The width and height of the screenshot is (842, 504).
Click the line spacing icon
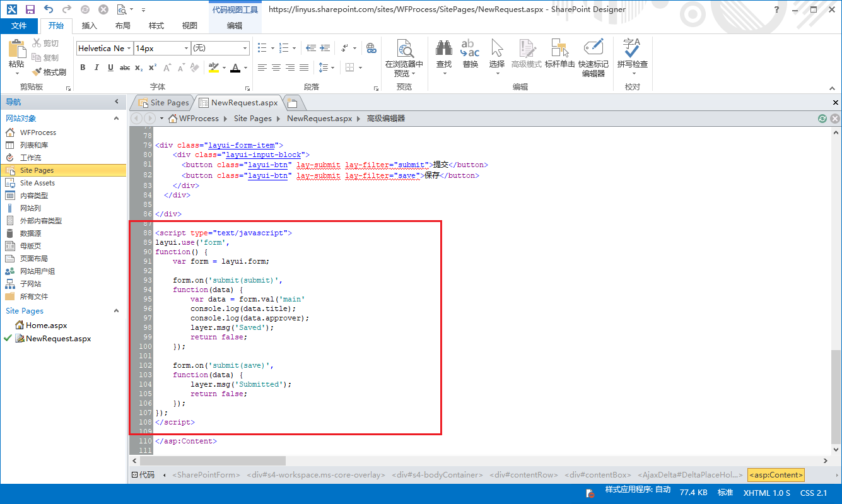click(323, 67)
